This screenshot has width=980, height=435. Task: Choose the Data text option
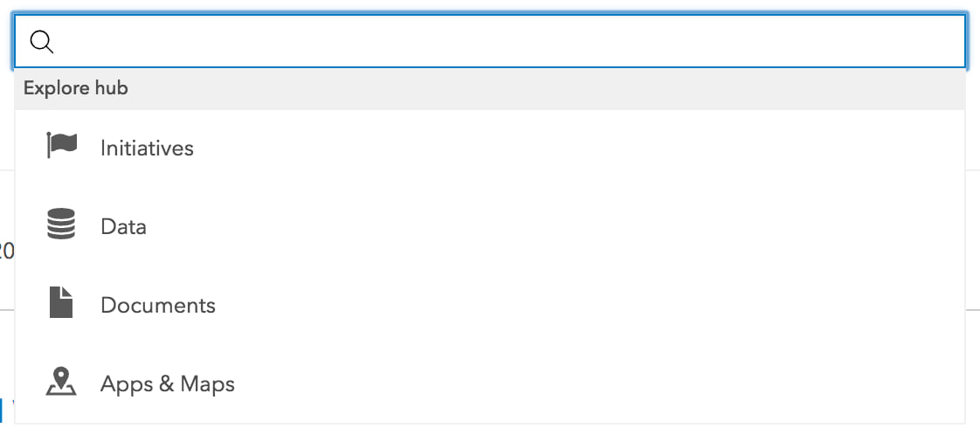pyautogui.click(x=123, y=226)
